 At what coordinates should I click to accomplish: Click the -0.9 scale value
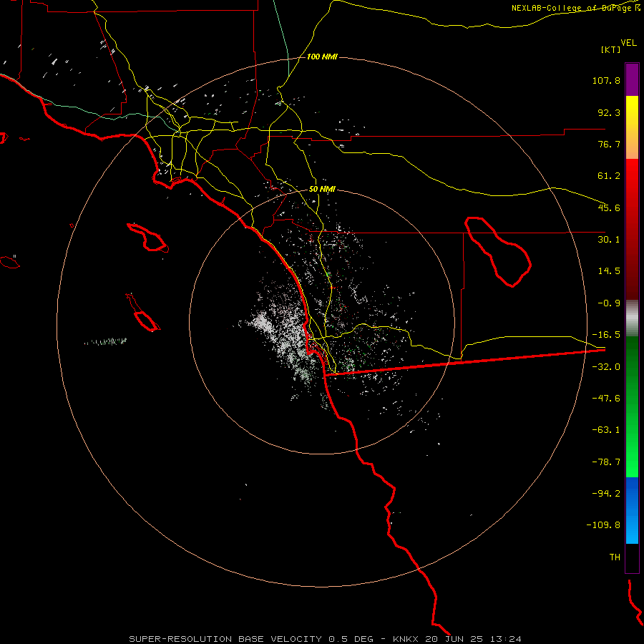point(609,303)
